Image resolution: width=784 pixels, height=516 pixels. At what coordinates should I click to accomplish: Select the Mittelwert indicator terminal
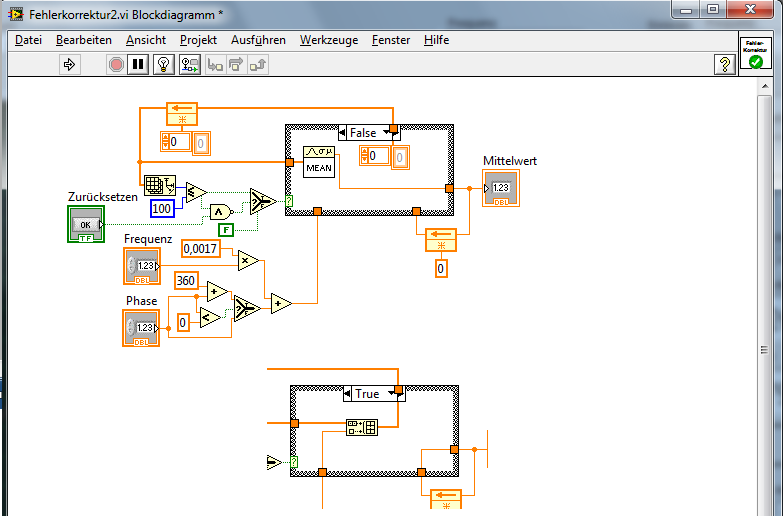click(x=501, y=188)
